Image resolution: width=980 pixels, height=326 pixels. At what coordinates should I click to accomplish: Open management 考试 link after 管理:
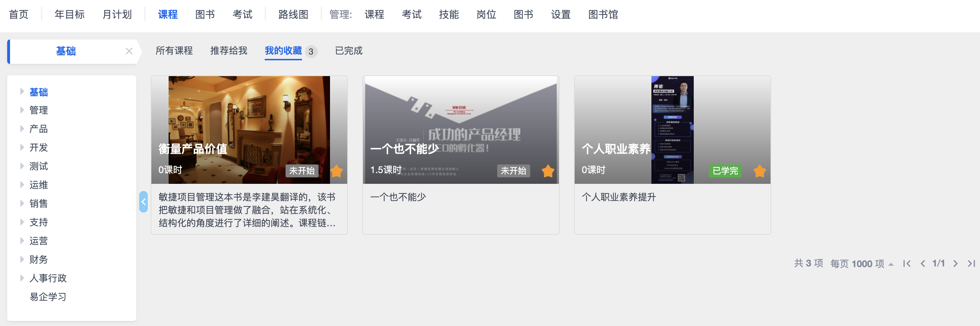[x=412, y=14]
